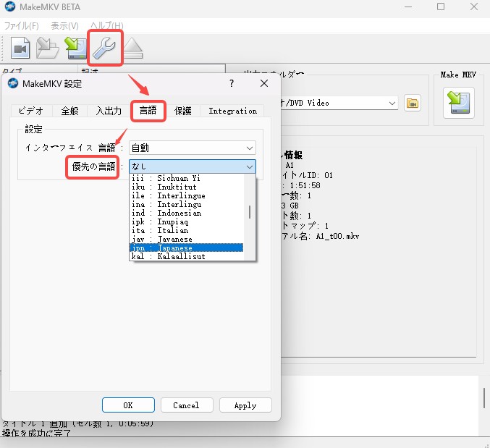
Task: Open the ファイル(F) menu
Action: 21,25
